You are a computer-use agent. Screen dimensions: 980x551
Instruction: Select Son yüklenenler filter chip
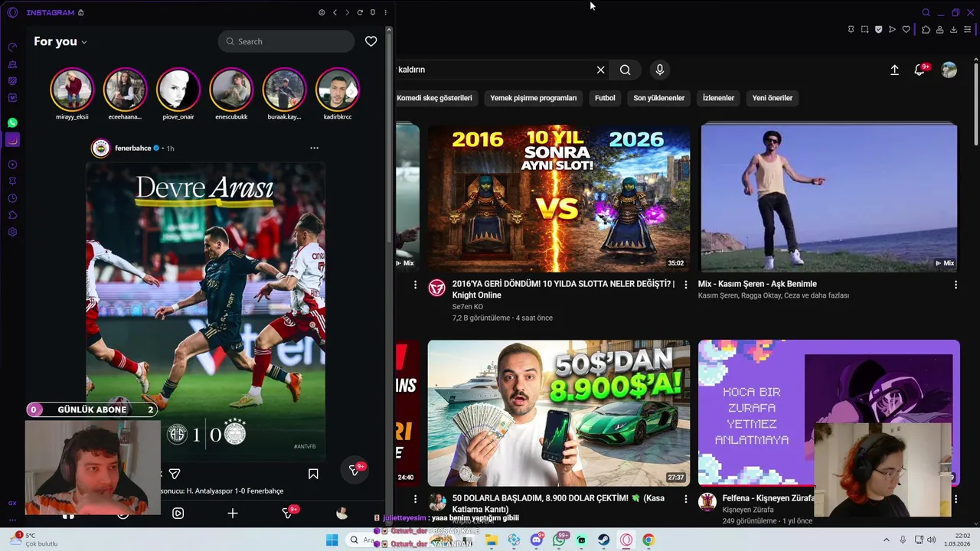(659, 98)
